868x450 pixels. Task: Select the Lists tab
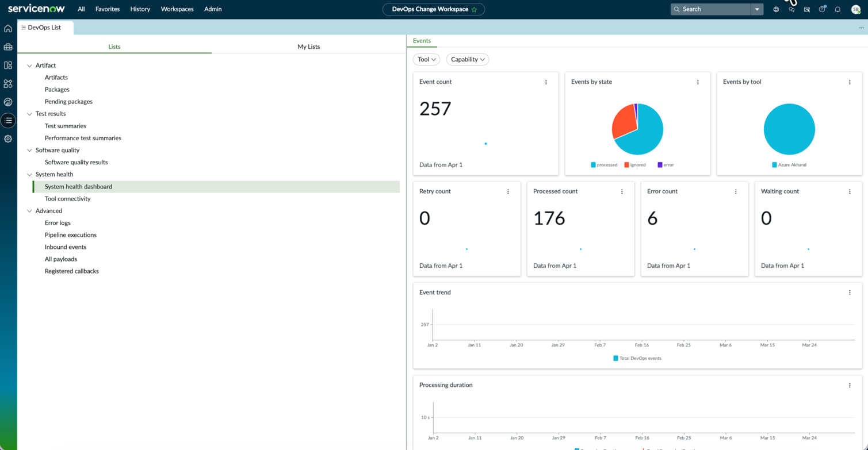pos(114,47)
